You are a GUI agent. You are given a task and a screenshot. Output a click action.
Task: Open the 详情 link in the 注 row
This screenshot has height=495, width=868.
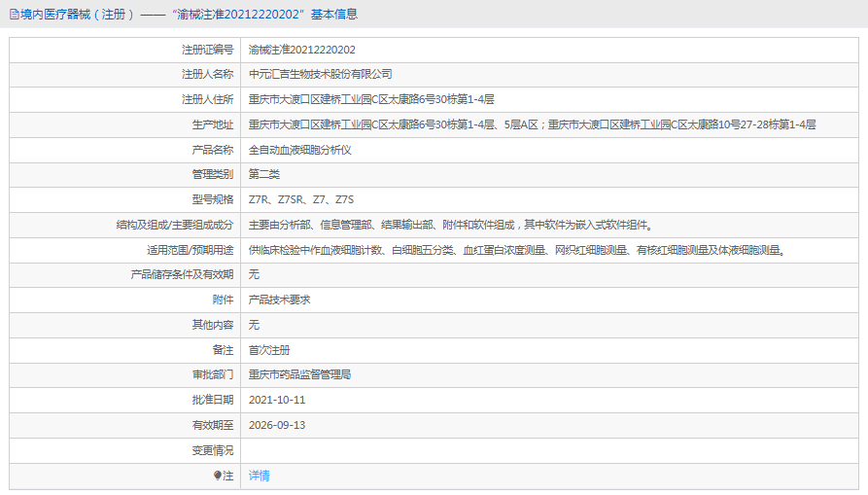pos(260,476)
